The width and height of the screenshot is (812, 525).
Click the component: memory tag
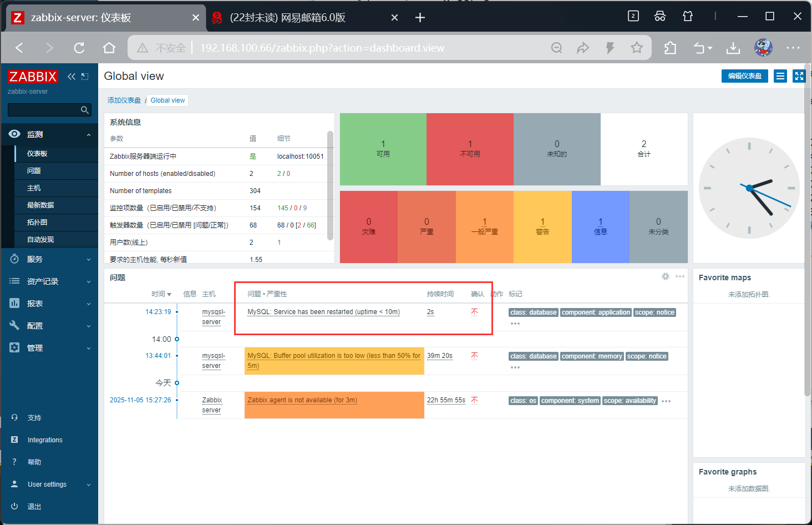pyautogui.click(x=592, y=356)
